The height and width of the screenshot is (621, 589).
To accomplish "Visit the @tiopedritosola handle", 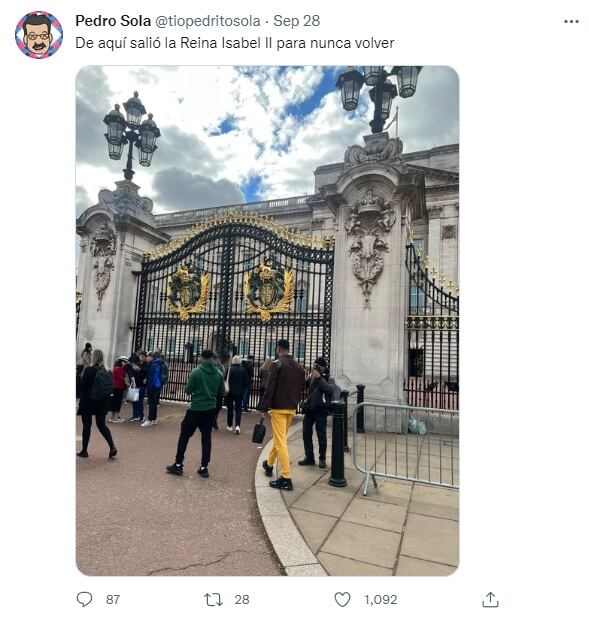I will pyautogui.click(x=207, y=21).
